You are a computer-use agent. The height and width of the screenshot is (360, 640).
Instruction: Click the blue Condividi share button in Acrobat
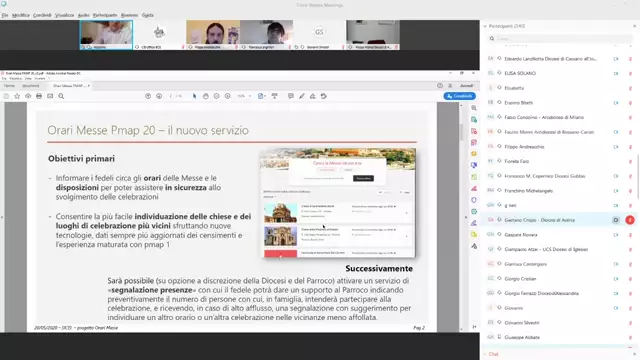coord(460,96)
